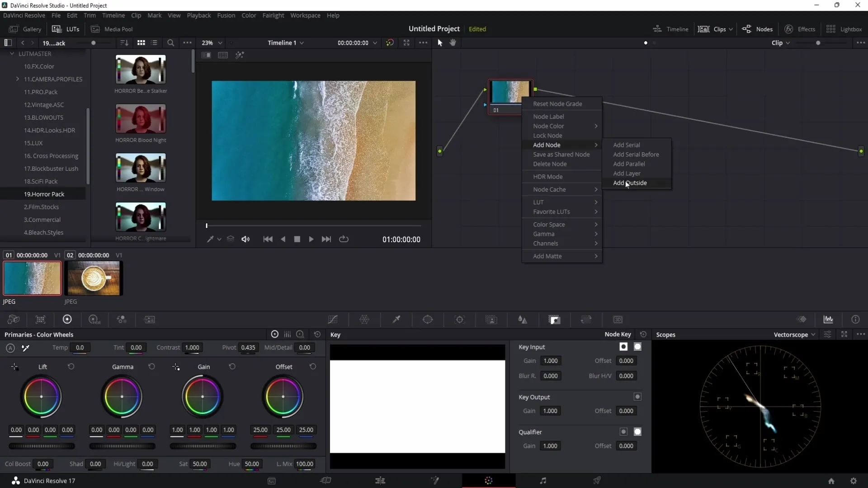
Task: Open the Motion Effects palette icon
Action: point(149,319)
